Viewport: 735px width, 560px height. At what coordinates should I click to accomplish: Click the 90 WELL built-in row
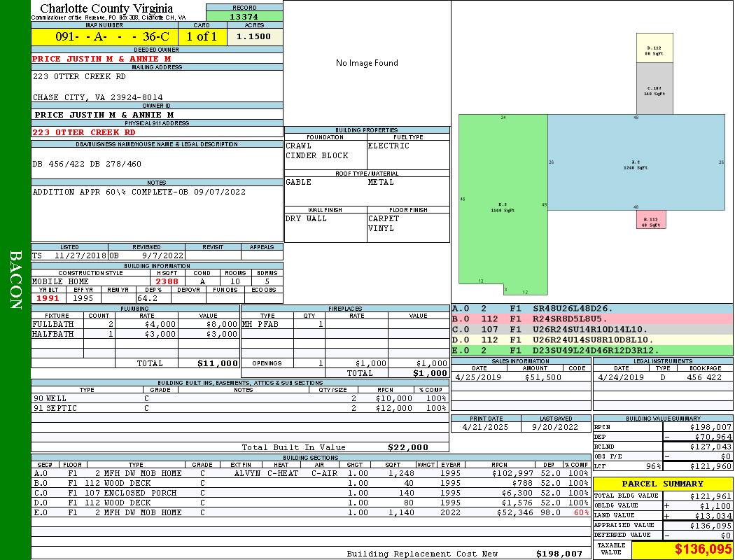pos(239,399)
